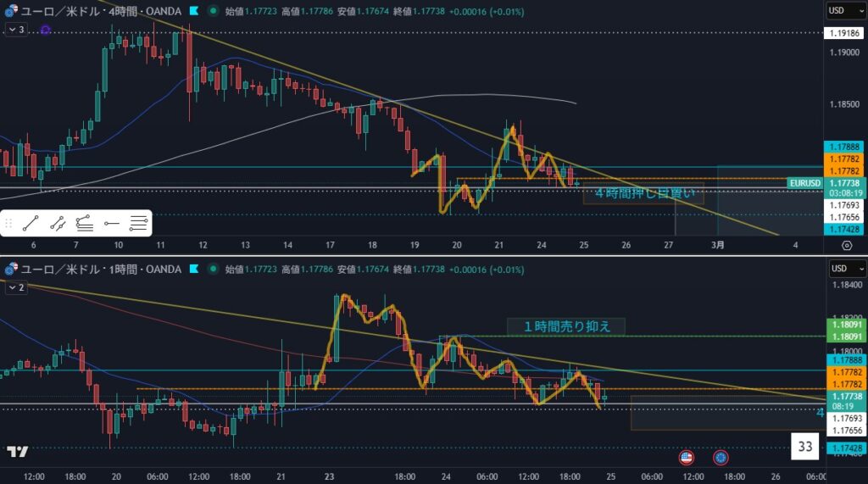The image size is (868, 484).
Task: Select the parallel horizontal lines tool
Action: [x=138, y=224]
